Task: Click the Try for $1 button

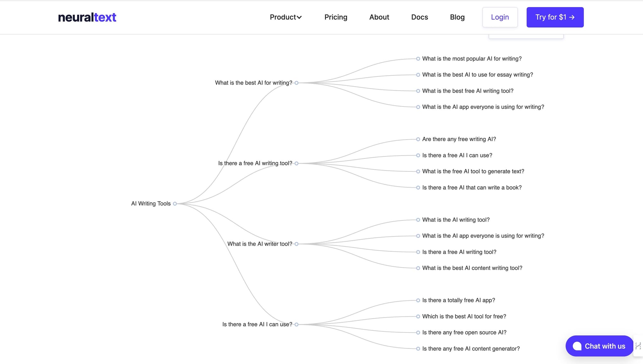Action: point(555,17)
